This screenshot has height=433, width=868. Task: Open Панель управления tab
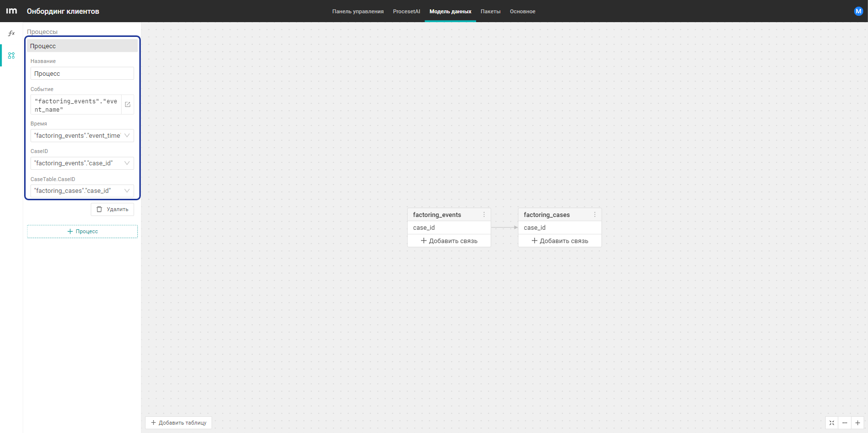pos(358,11)
